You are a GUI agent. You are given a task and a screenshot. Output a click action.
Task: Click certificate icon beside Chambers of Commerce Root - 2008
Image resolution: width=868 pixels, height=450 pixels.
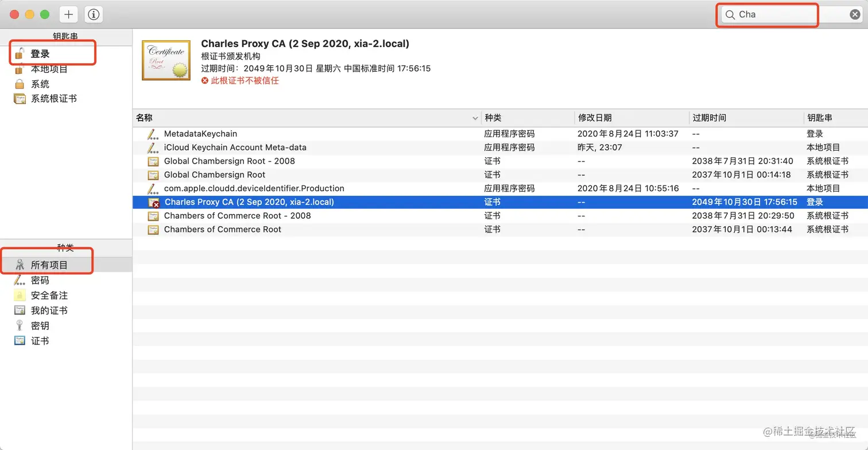[153, 216]
